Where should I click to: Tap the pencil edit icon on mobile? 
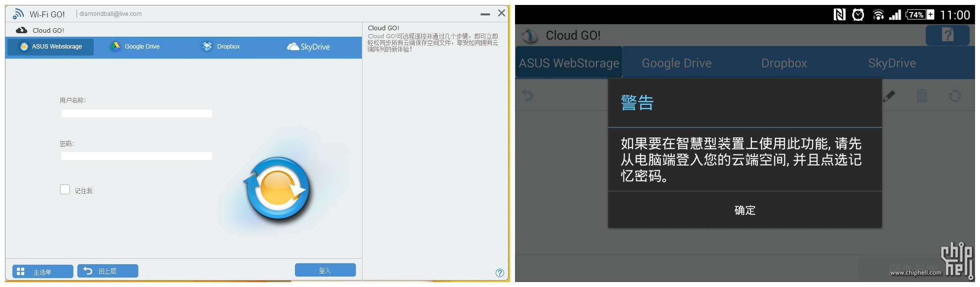point(889,96)
